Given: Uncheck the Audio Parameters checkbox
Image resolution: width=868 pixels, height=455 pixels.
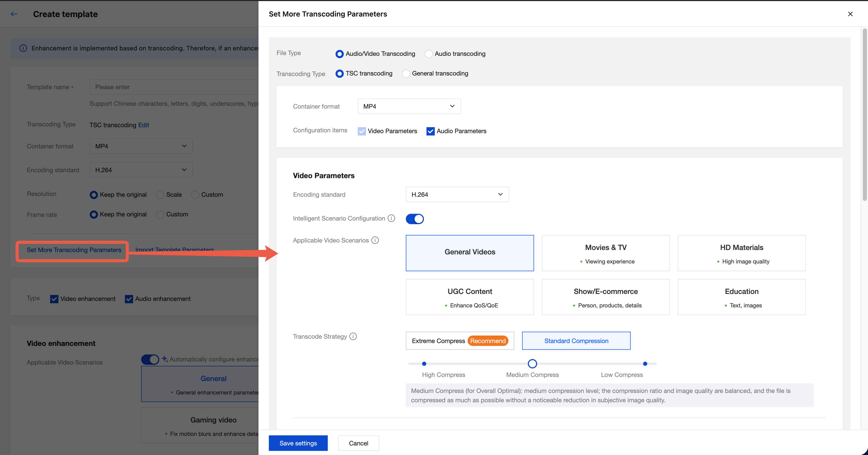Looking at the screenshot, I should [430, 131].
